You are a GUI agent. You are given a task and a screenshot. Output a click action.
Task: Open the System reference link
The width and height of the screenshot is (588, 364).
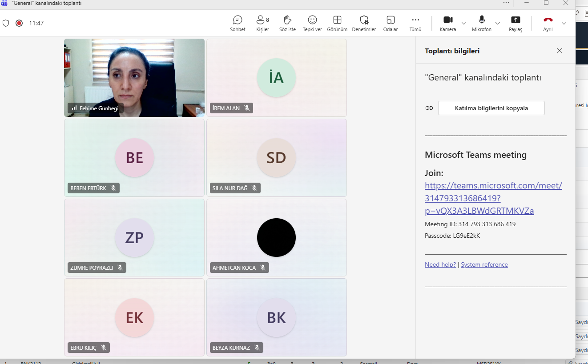point(484,264)
